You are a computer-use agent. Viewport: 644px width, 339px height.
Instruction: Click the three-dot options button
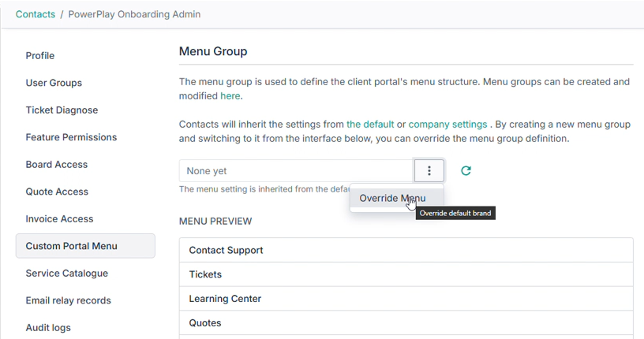429,170
